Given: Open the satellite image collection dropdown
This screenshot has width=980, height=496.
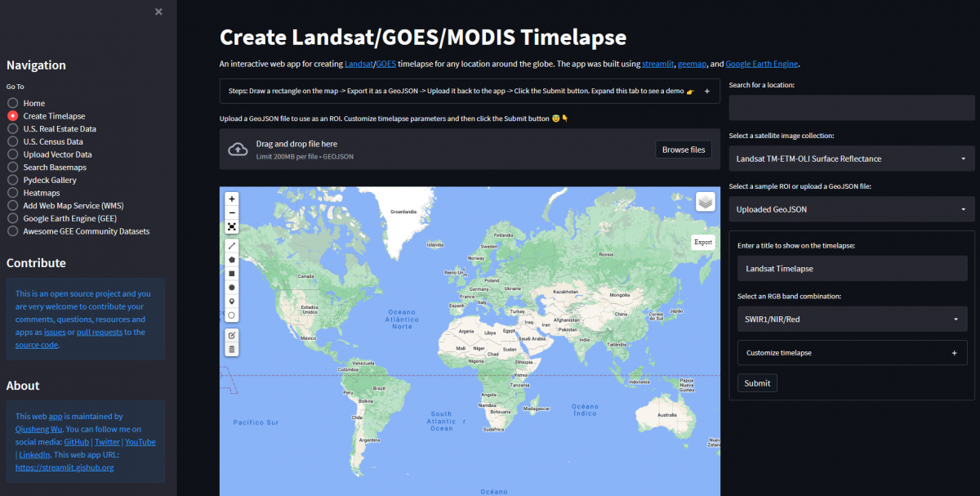Looking at the screenshot, I should (852, 159).
